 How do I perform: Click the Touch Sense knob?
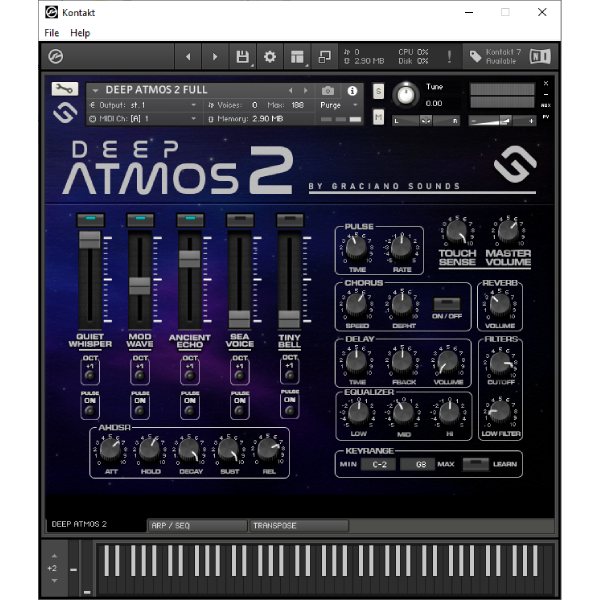[457, 232]
